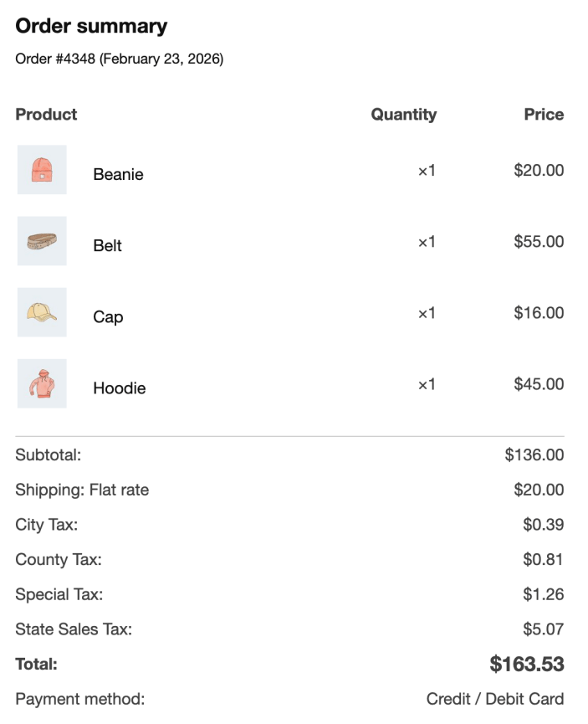Click the Order #4348 date line
Image resolution: width=588 pixels, height=724 pixels.
point(119,59)
